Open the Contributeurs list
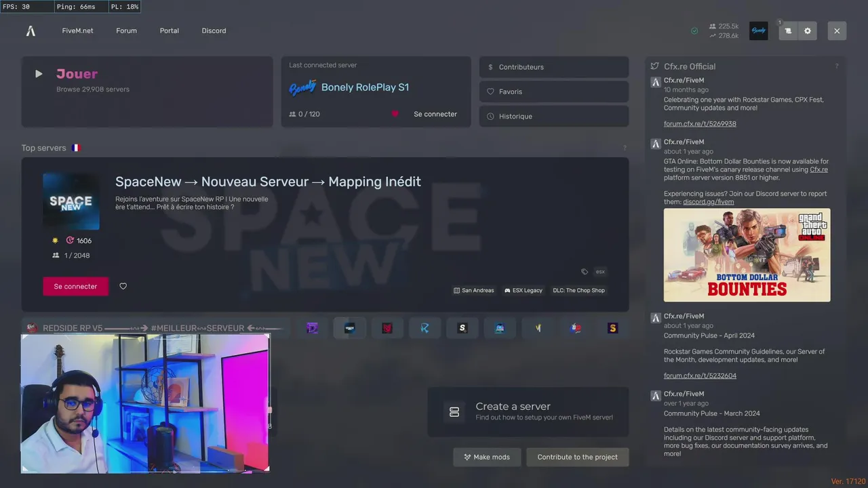Image resolution: width=868 pixels, height=488 pixels. [x=554, y=67]
